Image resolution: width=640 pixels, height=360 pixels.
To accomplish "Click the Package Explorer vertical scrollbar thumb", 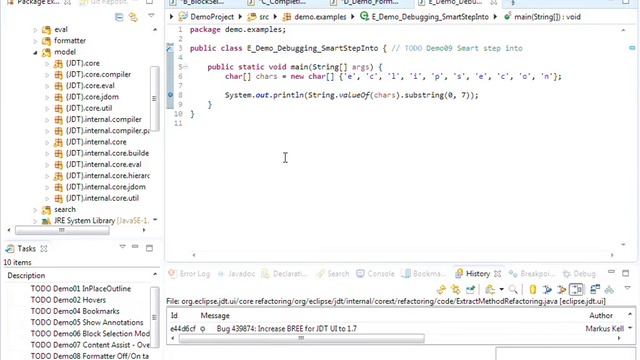I will point(154,98).
